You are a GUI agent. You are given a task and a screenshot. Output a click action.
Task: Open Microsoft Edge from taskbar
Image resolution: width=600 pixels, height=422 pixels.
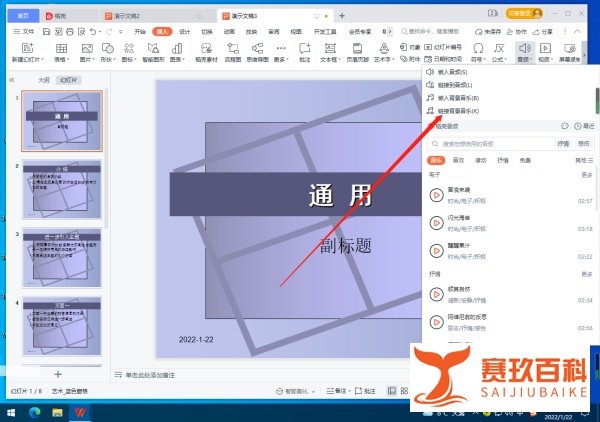pyautogui.click(x=35, y=413)
